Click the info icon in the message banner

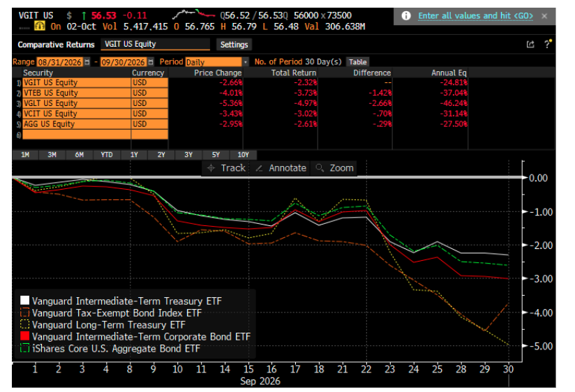[405, 16]
